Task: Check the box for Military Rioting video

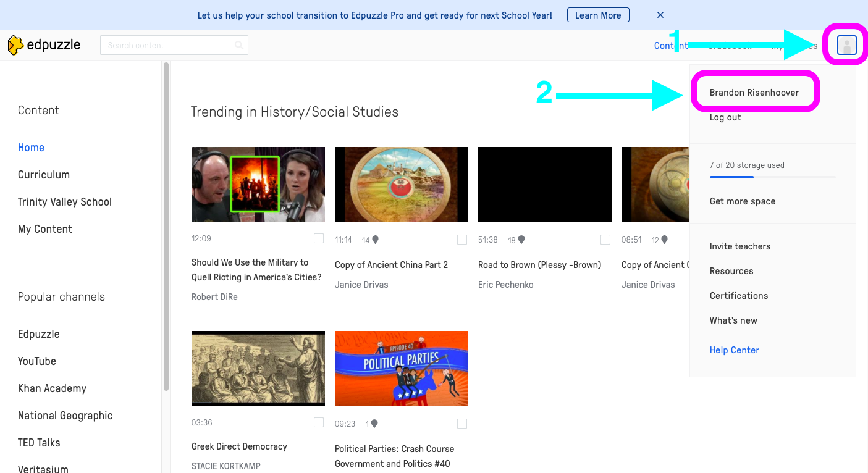Action: (x=319, y=238)
